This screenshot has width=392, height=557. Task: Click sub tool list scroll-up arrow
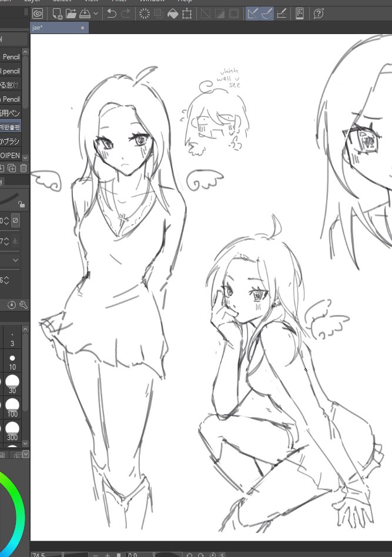(x=25, y=52)
